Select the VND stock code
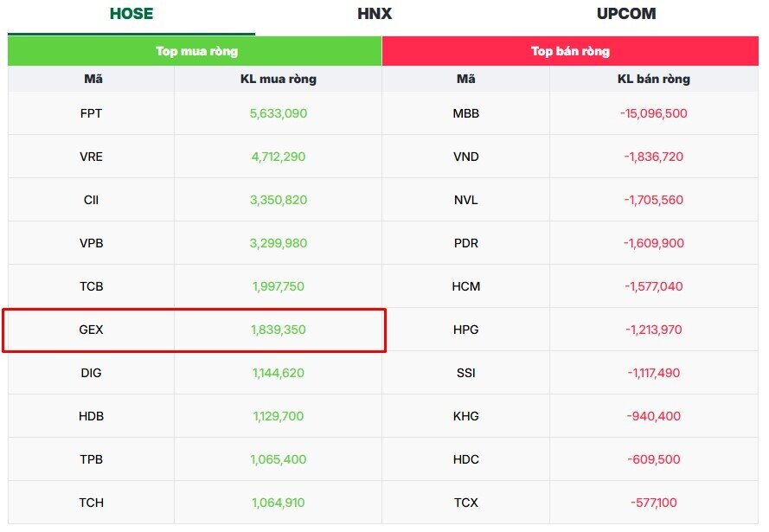This screenshot has height=532, width=769. [466, 157]
